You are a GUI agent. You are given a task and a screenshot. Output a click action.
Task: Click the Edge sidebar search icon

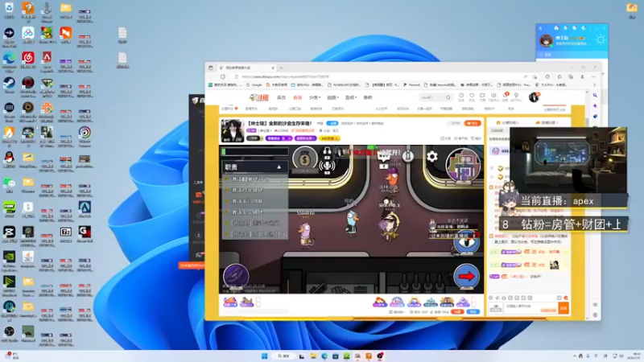[595, 95]
